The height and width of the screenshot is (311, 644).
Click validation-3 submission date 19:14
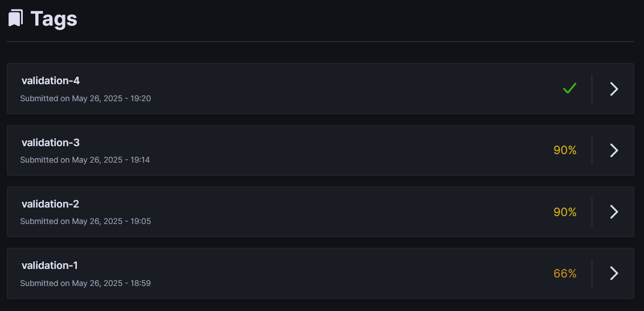(x=85, y=160)
